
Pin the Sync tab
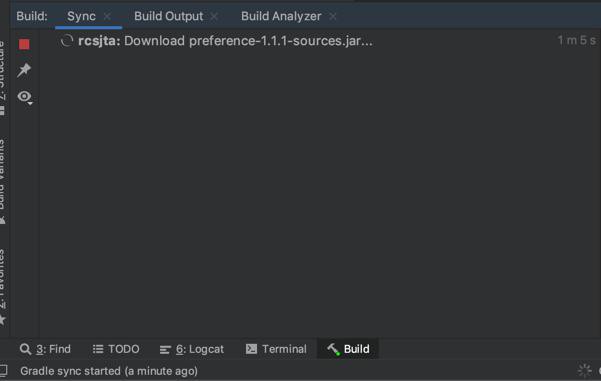[x=24, y=70]
